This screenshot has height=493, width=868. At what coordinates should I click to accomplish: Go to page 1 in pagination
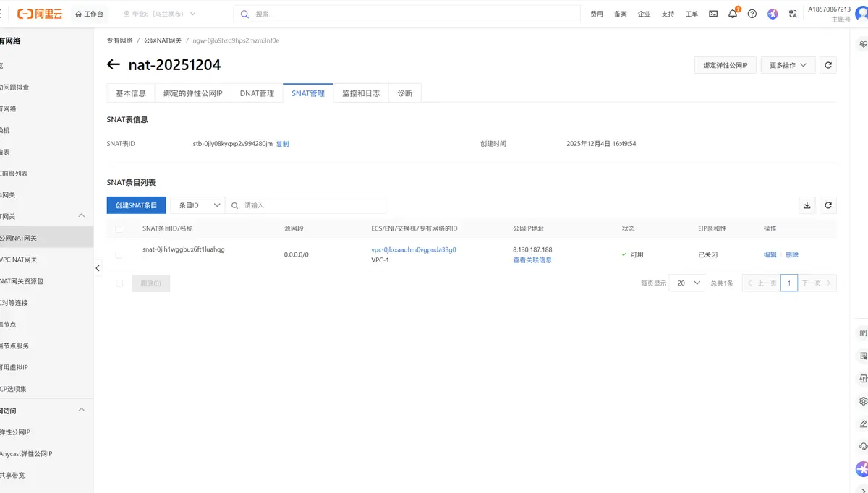click(x=789, y=283)
